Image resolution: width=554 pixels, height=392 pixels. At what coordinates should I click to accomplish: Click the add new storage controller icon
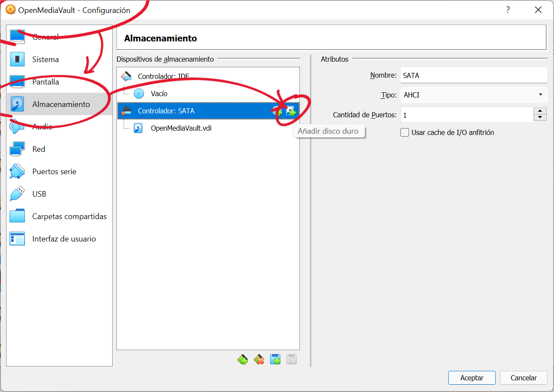[x=242, y=359]
